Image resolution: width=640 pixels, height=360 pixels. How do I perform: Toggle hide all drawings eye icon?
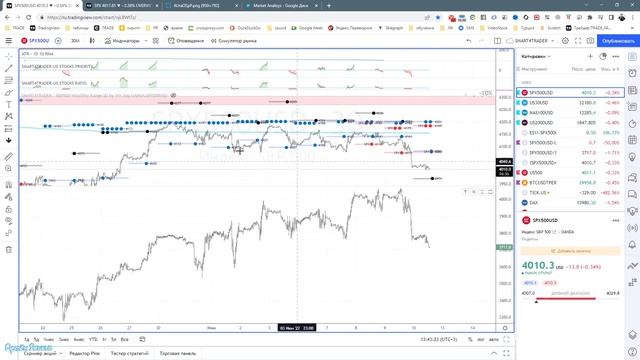coord(9,221)
